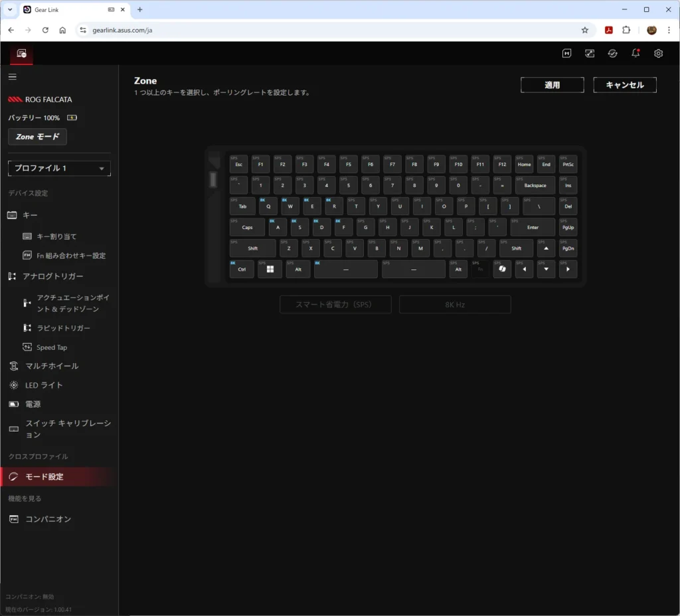Open the ラピッドトリガー settings page
The height and width of the screenshot is (616, 680).
[63, 328]
